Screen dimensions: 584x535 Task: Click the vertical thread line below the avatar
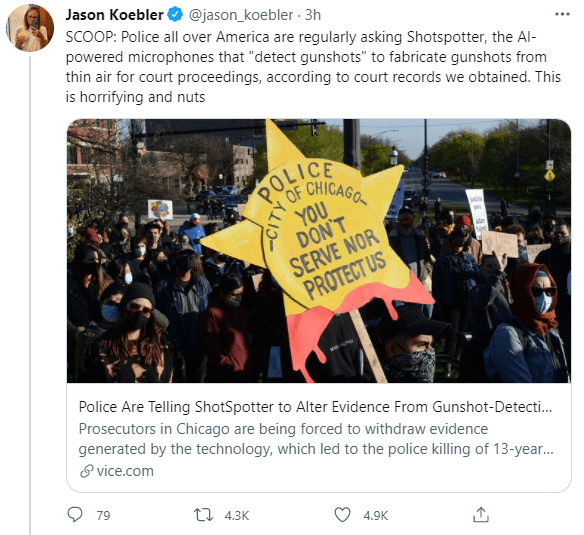tap(30, 295)
